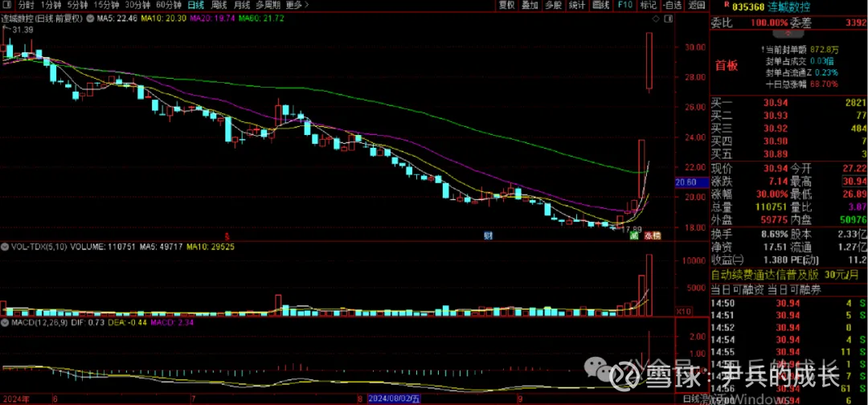Click the 14:50 trade tick row
868x405 pixels.
click(789, 303)
